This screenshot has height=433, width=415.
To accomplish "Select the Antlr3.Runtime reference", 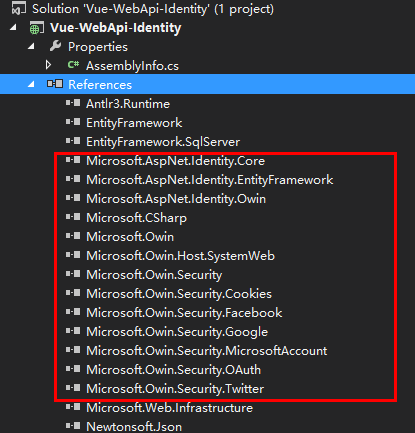I will (x=128, y=104).
